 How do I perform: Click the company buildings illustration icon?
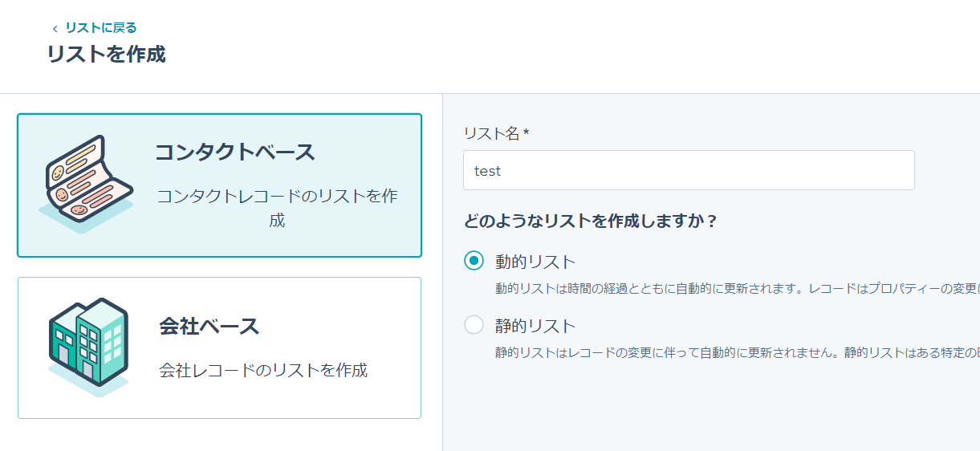[x=88, y=347]
